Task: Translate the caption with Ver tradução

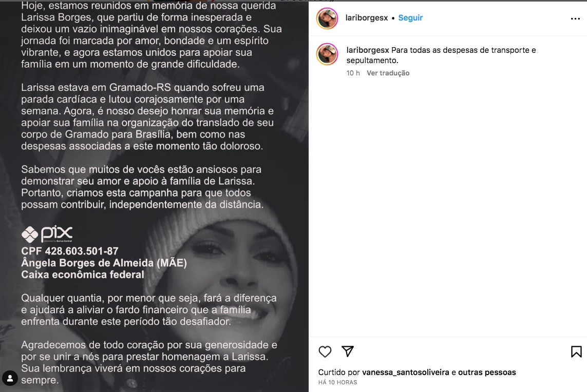Action: 388,73
